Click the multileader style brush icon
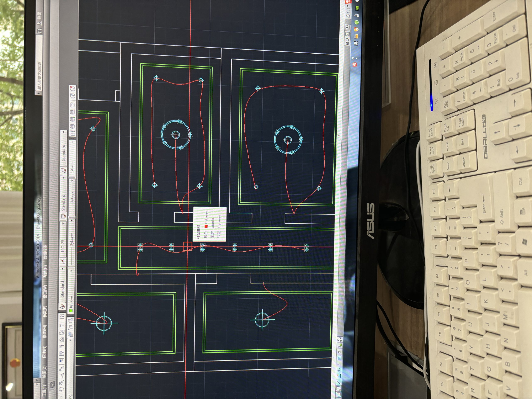Viewport: 532px width, 399px height. click(x=64, y=171)
